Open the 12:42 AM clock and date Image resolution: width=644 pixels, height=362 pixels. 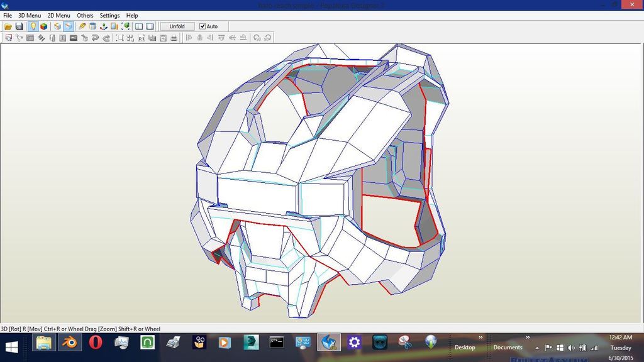coord(621,347)
